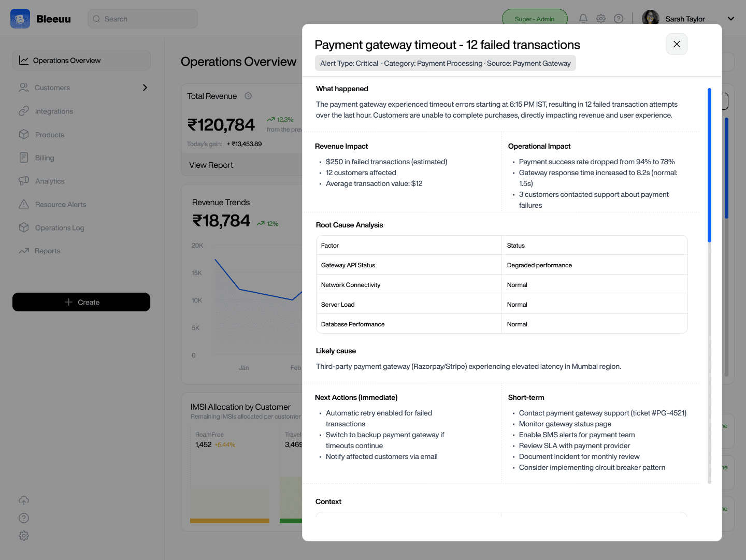The image size is (746, 560).
Task: Click the Database Performance row label
Action: tap(353, 324)
